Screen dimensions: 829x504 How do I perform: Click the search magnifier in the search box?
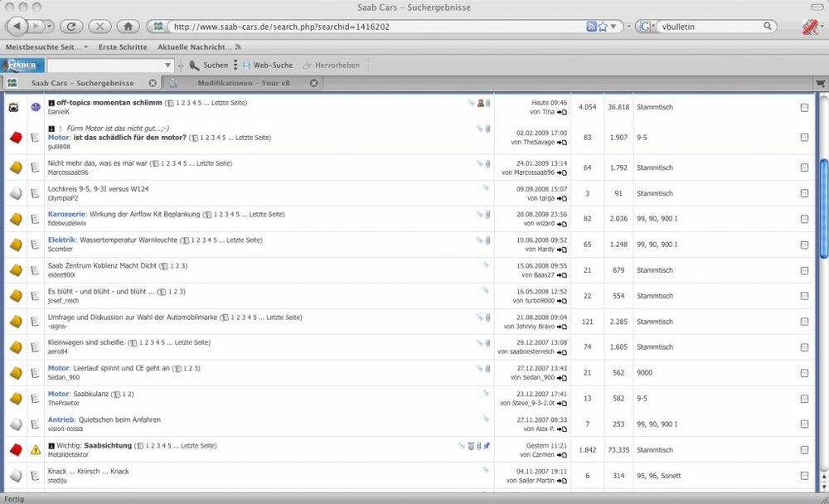(x=767, y=26)
